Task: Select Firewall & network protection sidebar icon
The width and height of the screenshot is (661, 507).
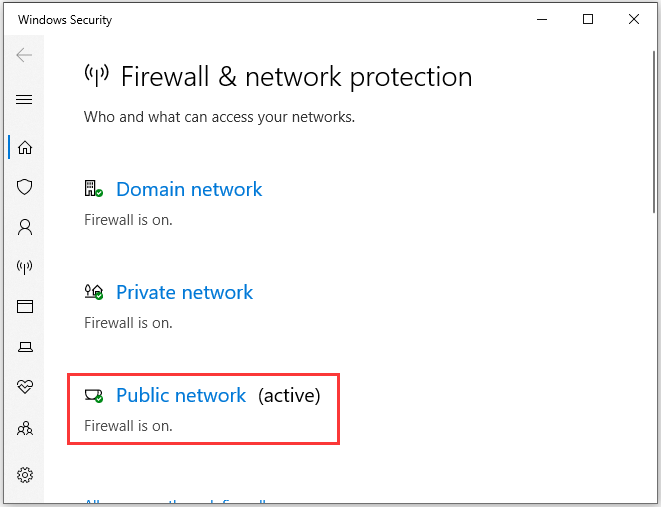Action: [x=24, y=267]
